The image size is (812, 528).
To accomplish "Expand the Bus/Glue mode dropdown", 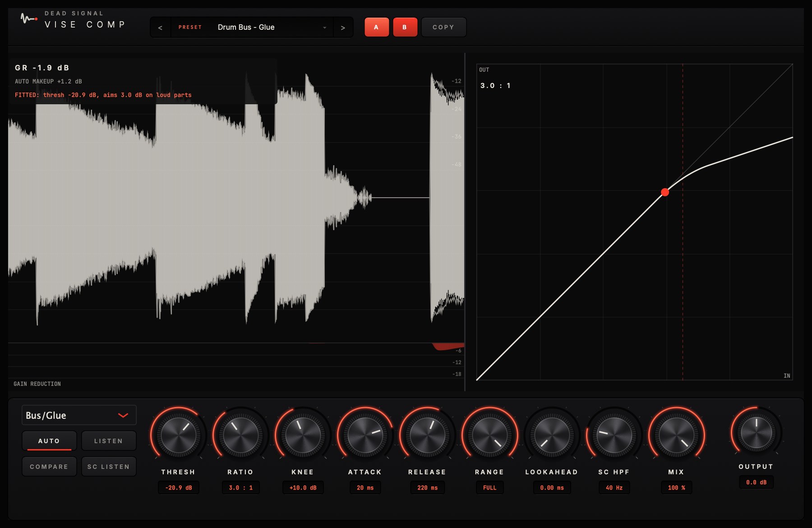I will (x=79, y=415).
